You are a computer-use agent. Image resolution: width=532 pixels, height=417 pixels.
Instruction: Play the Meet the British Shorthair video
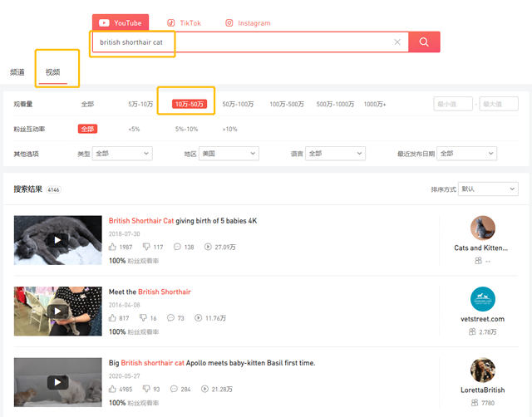tap(57, 312)
